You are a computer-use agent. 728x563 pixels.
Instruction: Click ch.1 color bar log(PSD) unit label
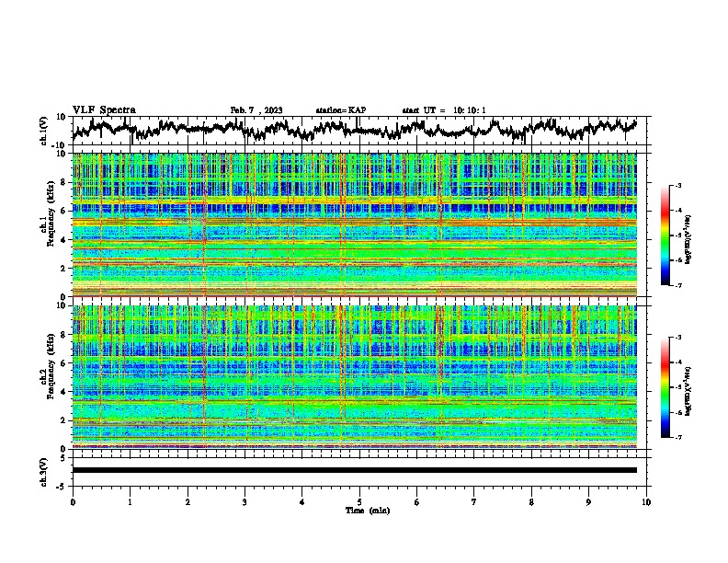pos(688,239)
